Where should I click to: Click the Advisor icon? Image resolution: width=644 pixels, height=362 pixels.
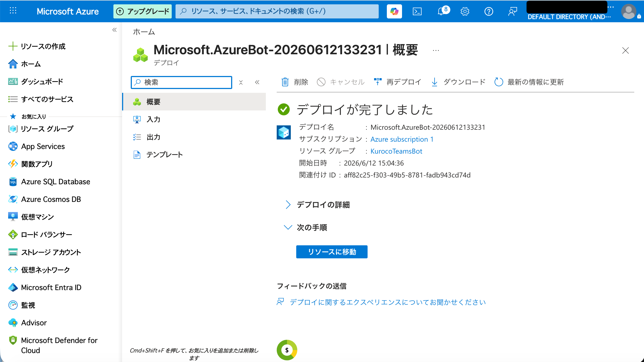pos(13,323)
